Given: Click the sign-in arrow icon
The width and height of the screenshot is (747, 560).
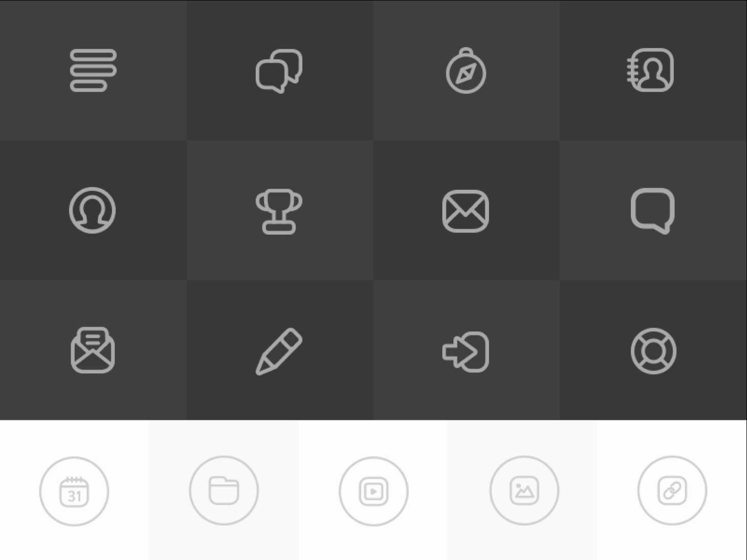Looking at the screenshot, I should pos(466,351).
